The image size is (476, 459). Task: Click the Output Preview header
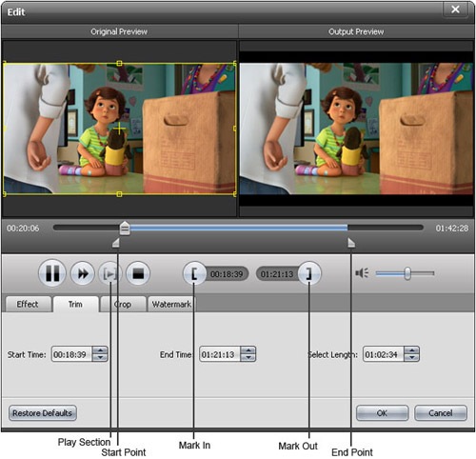coord(356,31)
